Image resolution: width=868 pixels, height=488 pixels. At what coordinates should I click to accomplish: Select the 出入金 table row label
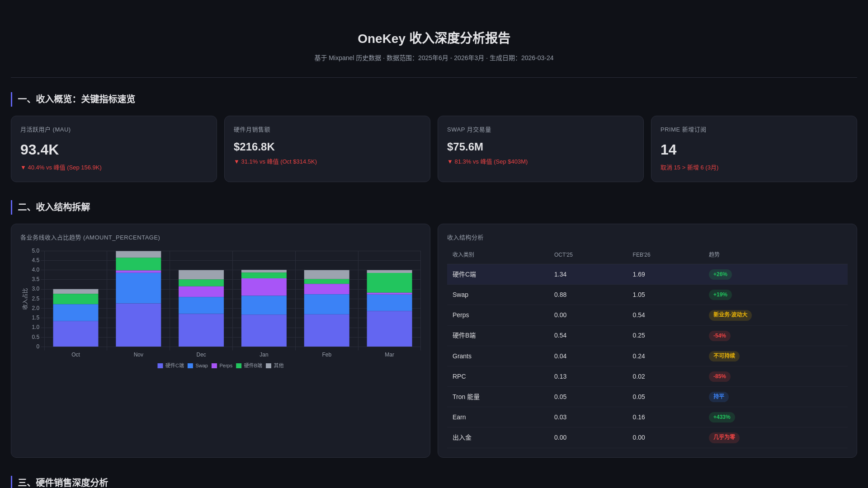click(x=462, y=437)
